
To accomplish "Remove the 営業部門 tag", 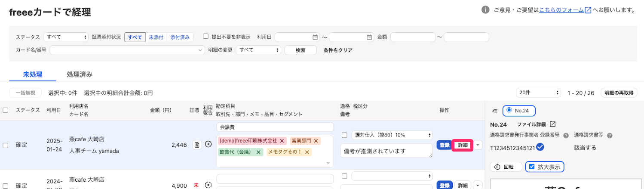I will (316, 141).
